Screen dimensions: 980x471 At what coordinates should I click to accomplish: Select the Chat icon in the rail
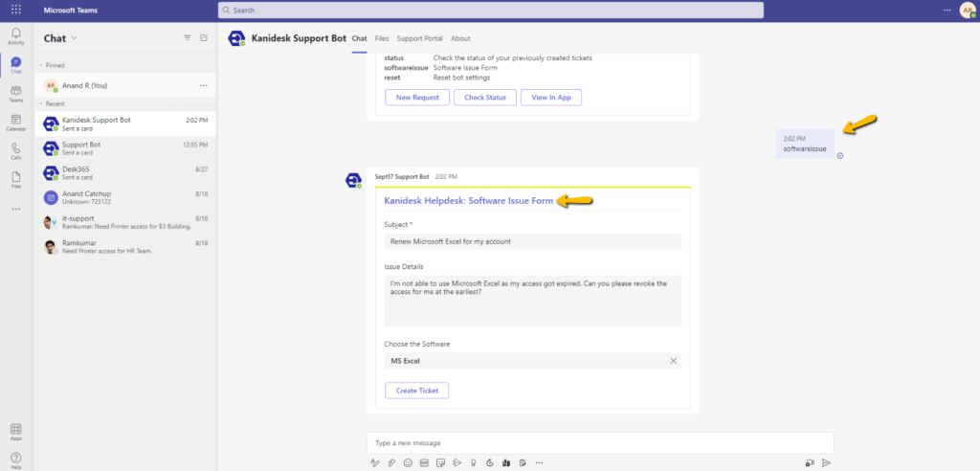pyautogui.click(x=16, y=64)
